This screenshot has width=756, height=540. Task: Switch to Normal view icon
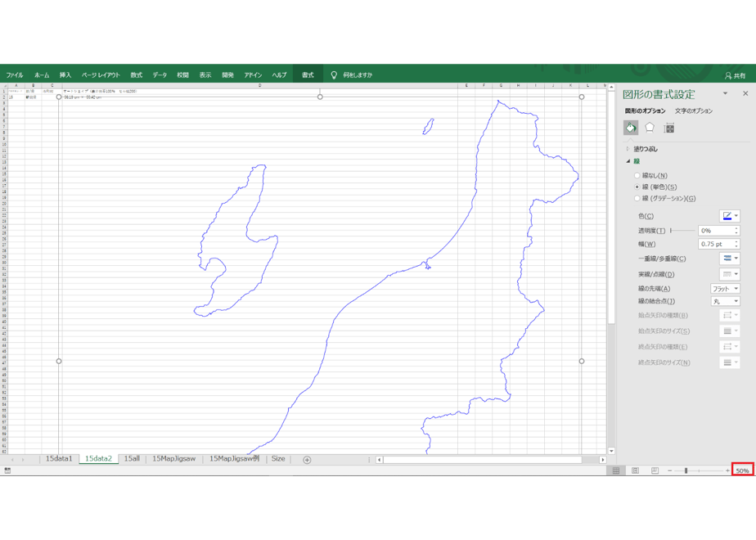pos(616,470)
